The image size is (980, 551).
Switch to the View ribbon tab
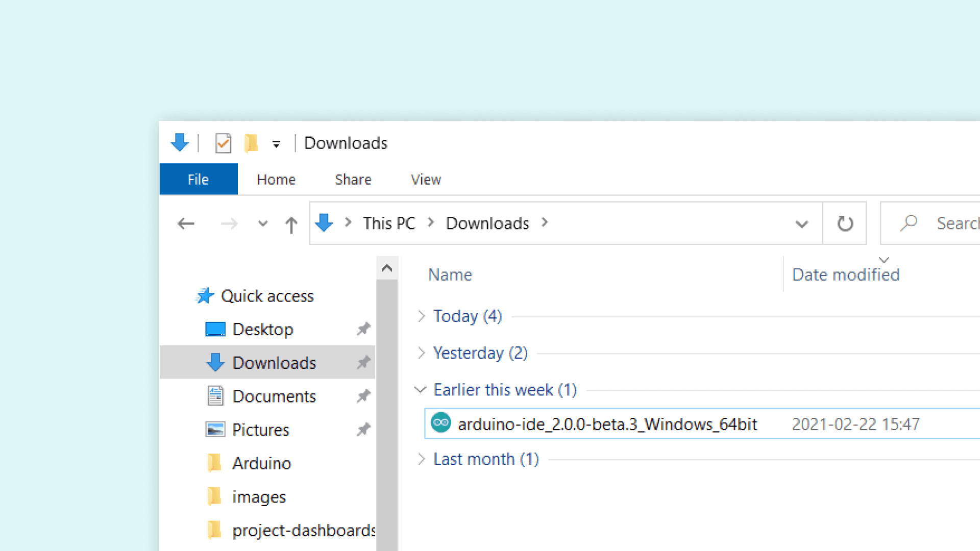point(426,180)
